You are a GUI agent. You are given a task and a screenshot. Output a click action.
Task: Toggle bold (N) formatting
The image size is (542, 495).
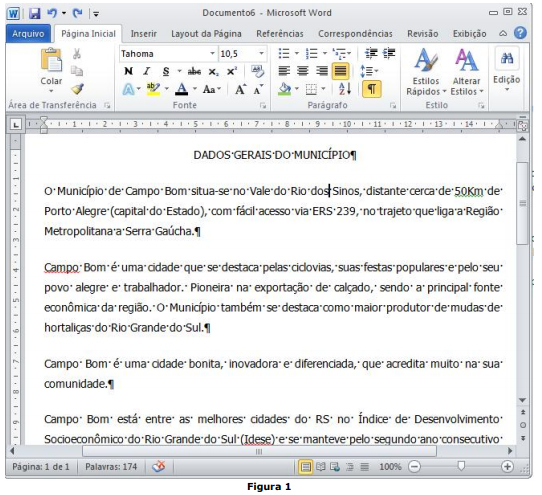[x=128, y=71]
